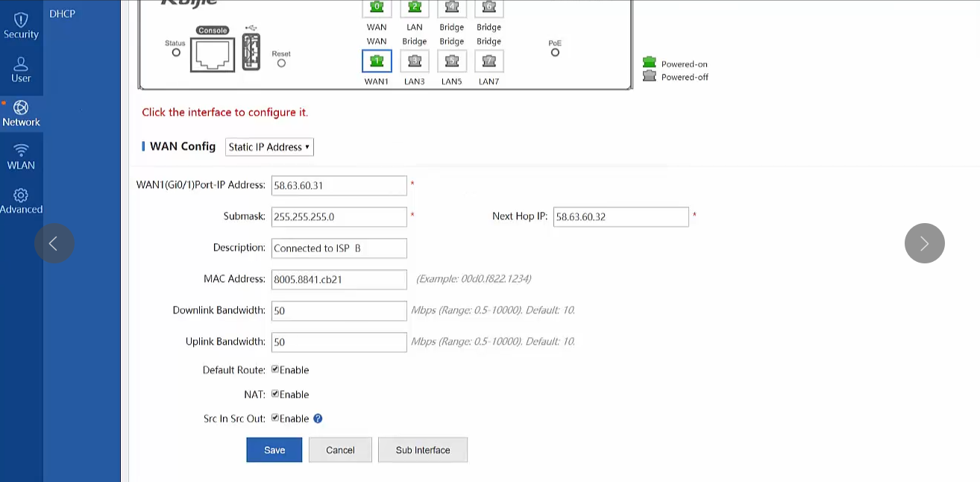Open the Static IP Address dropdown
This screenshot has width=980, height=482.
point(269,147)
